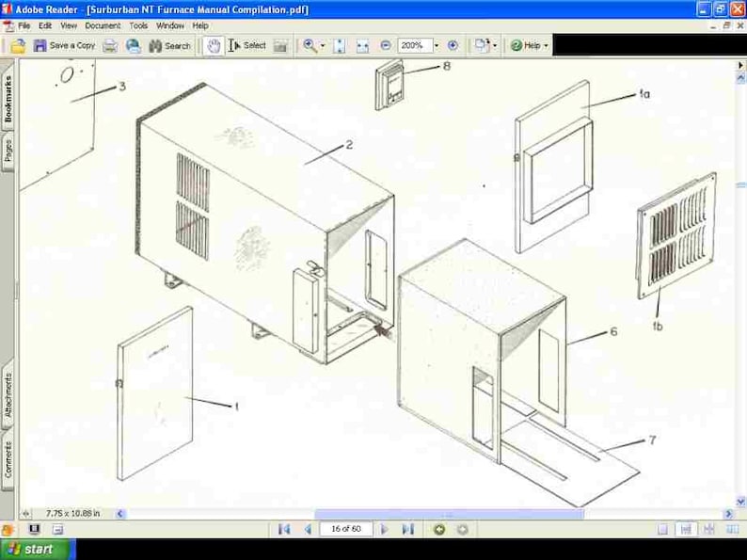This screenshot has width=747, height=560.
Task: Click the horizontal scrollbar thumb
Action: pyautogui.click(x=450, y=514)
